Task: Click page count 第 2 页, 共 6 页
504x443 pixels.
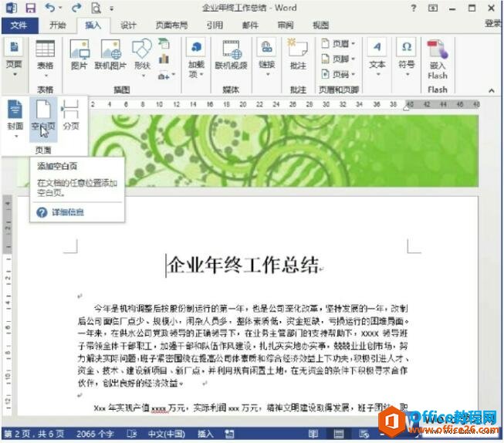Action: (34, 434)
